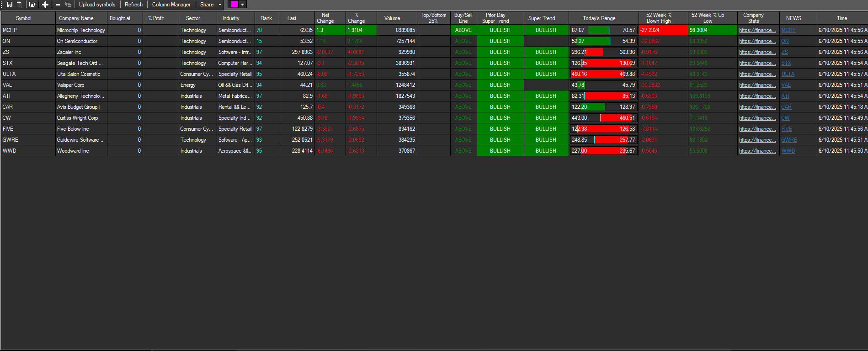This screenshot has height=351, width=868.
Task: Click the Save floppy disk icon
Action: click(x=9, y=5)
